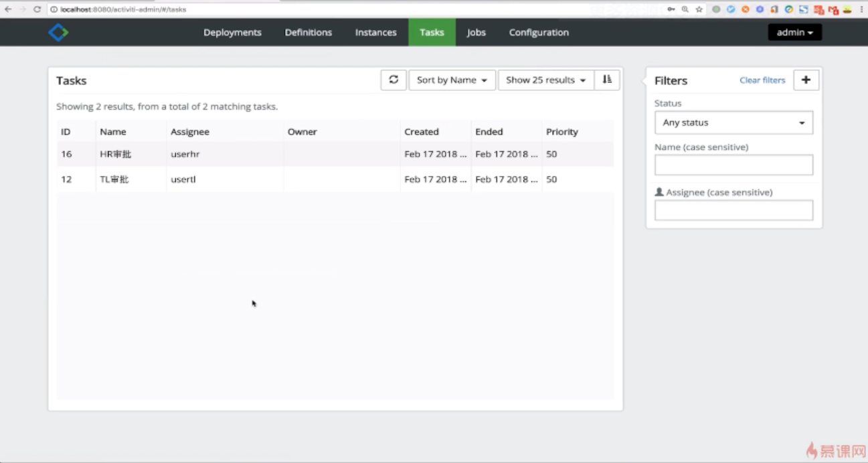Screen dimensions: 868x463
Task: Open Chrome's three-dot menu
Action: point(861,9)
